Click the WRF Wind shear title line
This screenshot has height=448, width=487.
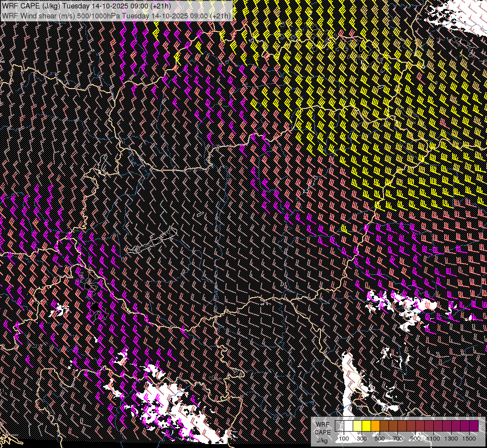tap(116, 16)
